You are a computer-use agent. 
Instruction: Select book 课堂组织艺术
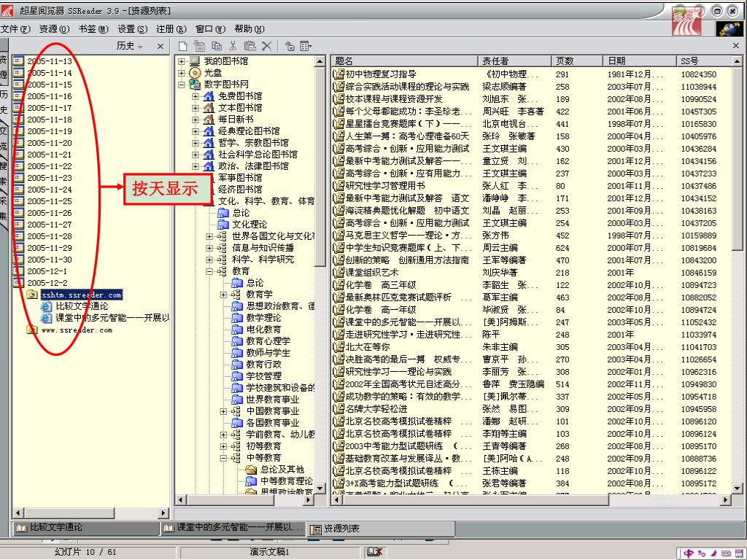coord(371,273)
